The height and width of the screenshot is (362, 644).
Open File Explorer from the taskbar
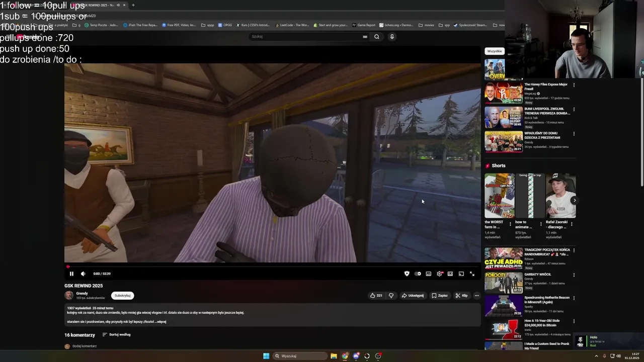334,356
